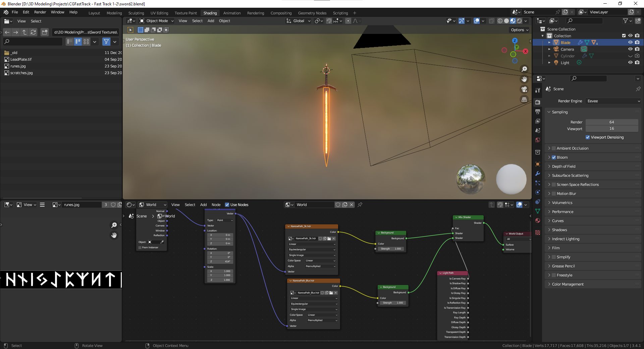Disable Viewport Denoising checkbox
The width and height of the screenshot is (644, 349).
(588, 137)
